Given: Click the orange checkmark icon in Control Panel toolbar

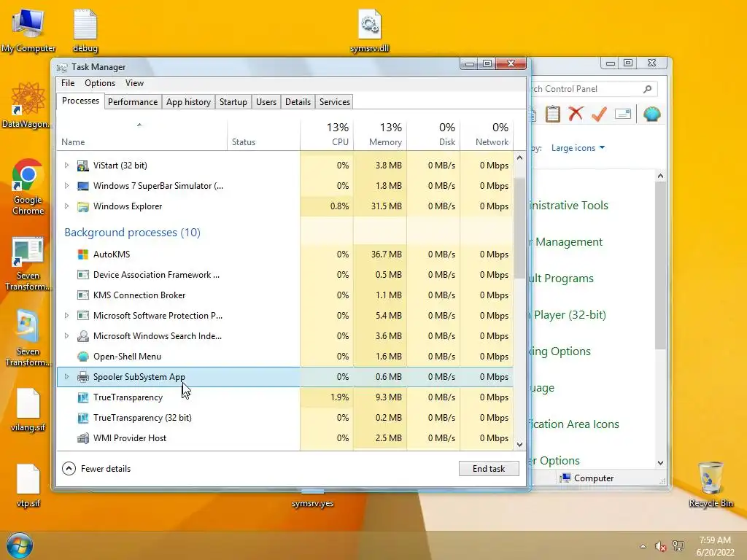Looking at the screenshot, I should point(599,114).
